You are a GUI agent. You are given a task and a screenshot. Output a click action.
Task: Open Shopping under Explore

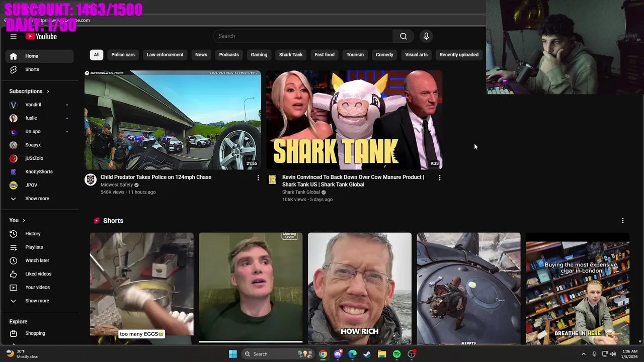pos(39,333)
